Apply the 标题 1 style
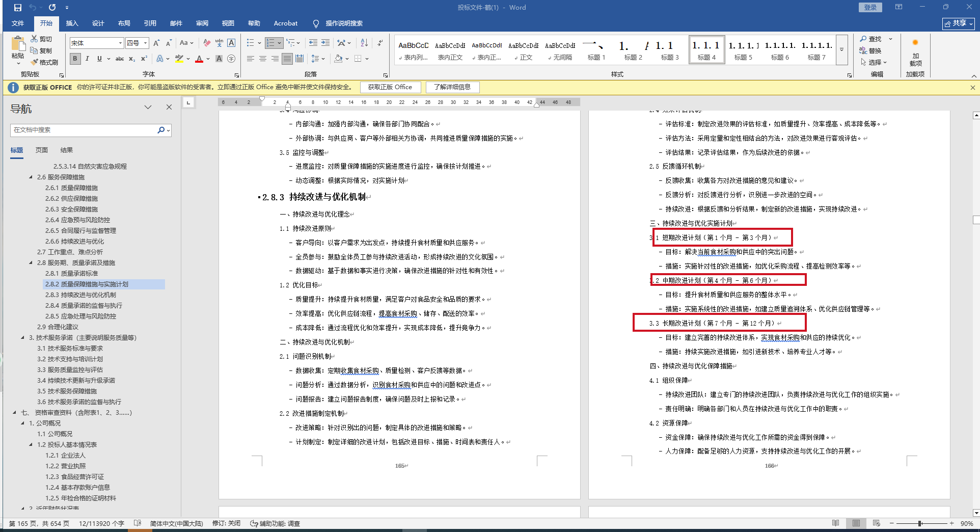Viewport: 980px width, 532px height. 596,50
